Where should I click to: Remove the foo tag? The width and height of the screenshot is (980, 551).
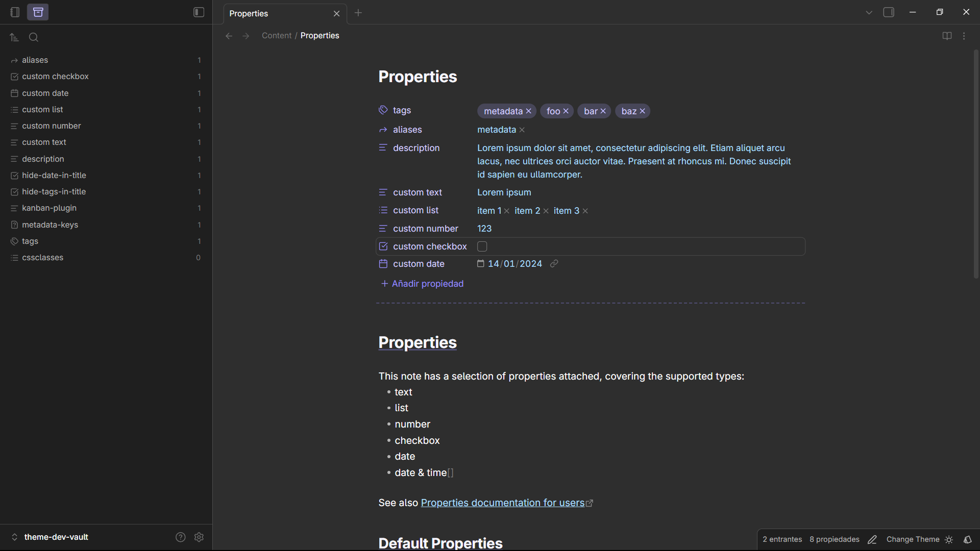pos(566,111)
